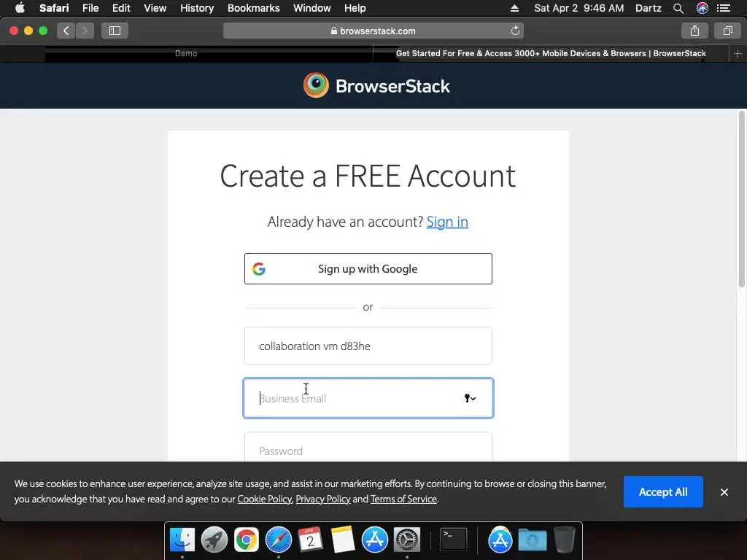Screen dimensions: 747x560
Task: Click the BrowserStack logo
Action: coord(376,85)
